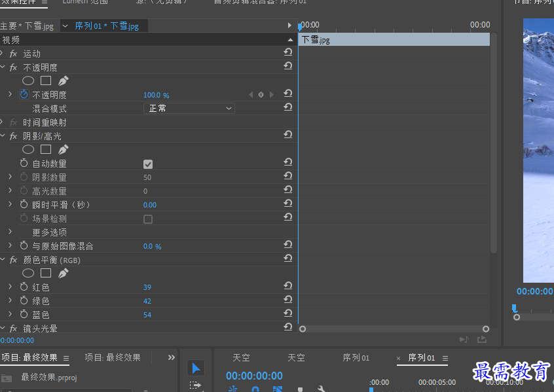Viewport: 554px width, 392px height.
Task: Go to next opacity keyframe
Action: 271,95
